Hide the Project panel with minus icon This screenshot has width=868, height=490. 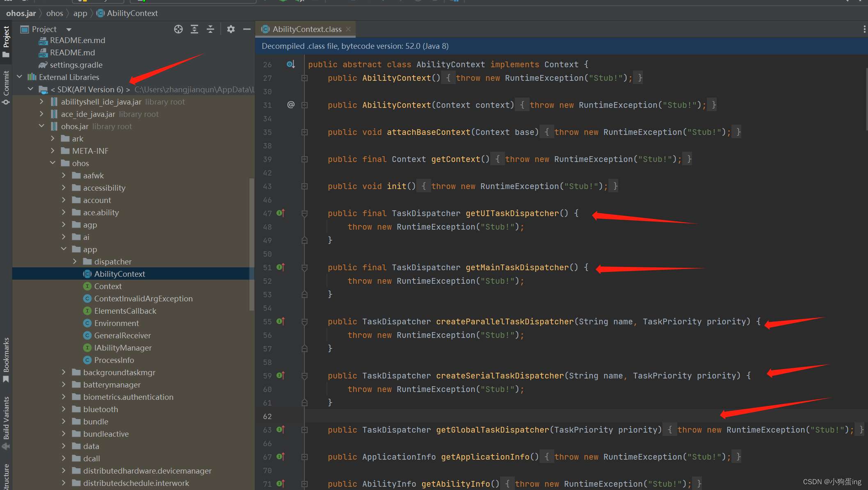(x=247, y=29)
